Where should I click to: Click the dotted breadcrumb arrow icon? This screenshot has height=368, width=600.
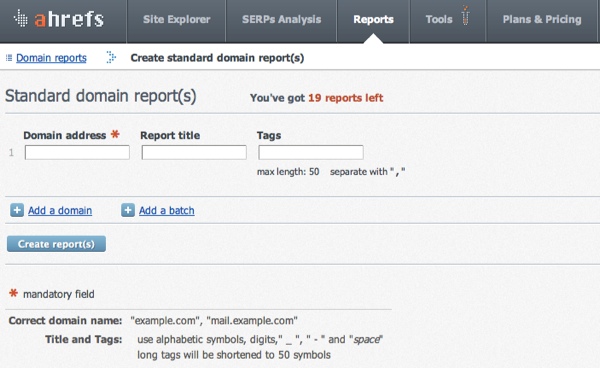pyautogui.click(x=111, y=57)
